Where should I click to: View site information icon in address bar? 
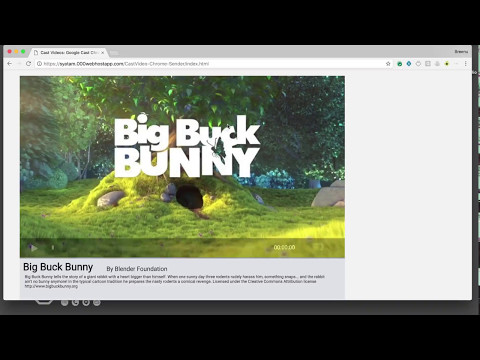point(39,64)
